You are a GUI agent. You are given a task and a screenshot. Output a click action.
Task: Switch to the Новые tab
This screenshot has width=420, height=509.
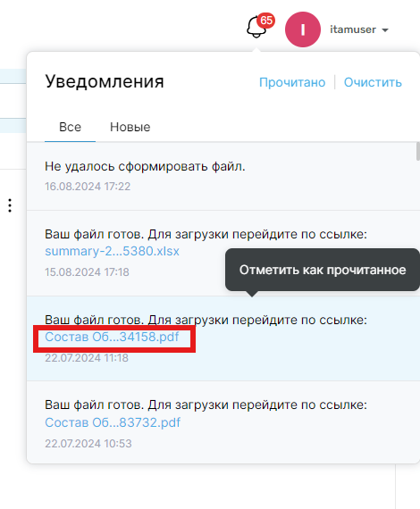(130, 127)
